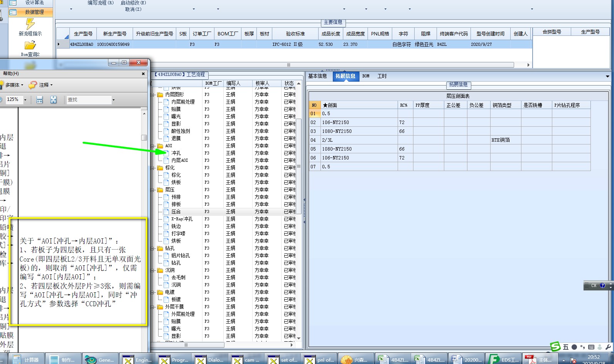Collapse the AOI tree folder

tap(153, 146)
